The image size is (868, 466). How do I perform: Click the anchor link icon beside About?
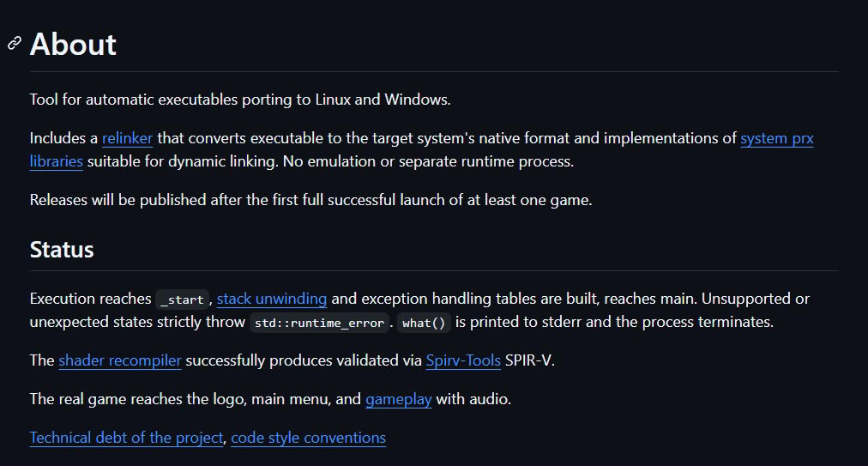pos(15,43)
